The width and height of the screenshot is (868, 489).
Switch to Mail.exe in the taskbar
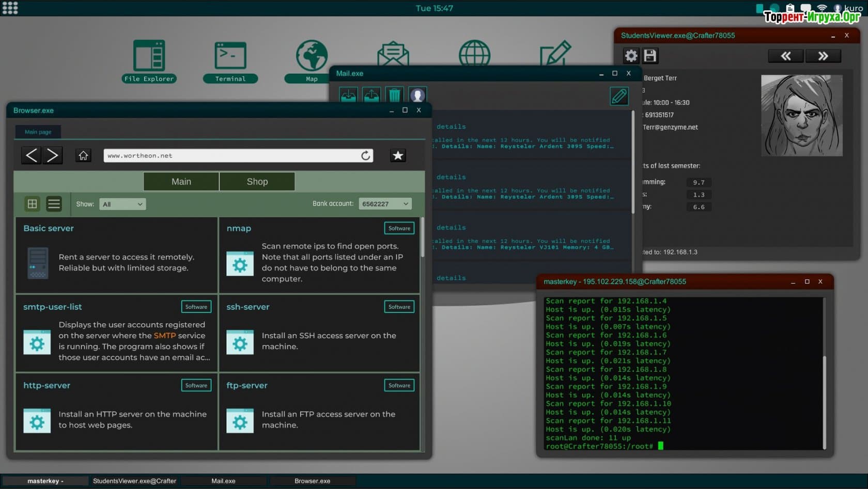(223, 481)
